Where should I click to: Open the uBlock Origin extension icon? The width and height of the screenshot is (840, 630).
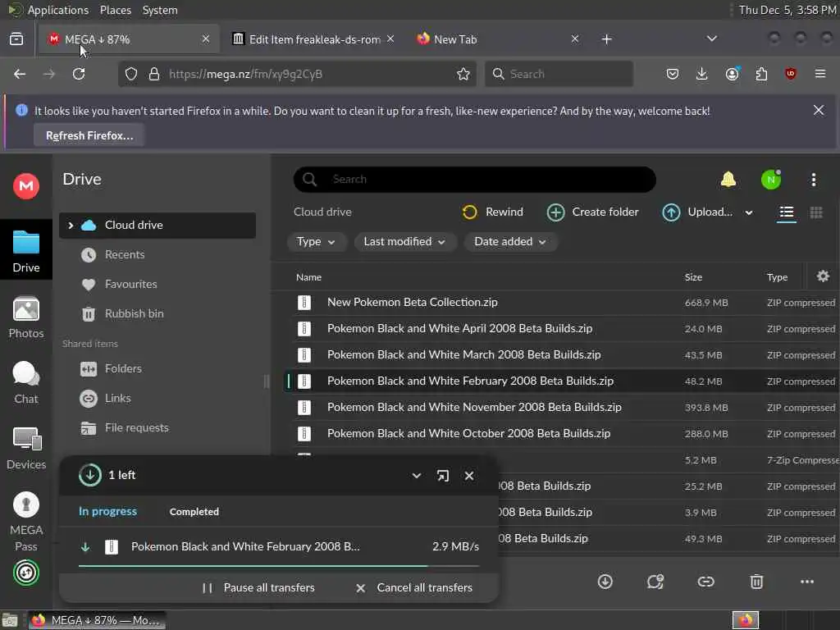click(790, 74)
